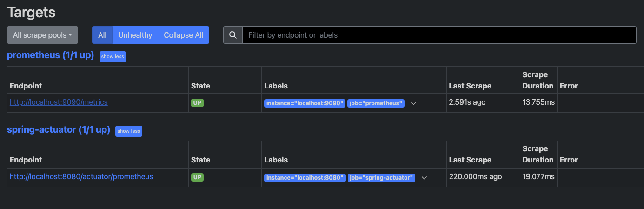Expand labels chevron for prometheus target
Screen dimensions: 644x209
pyautogui.click(x=413, y=103)
